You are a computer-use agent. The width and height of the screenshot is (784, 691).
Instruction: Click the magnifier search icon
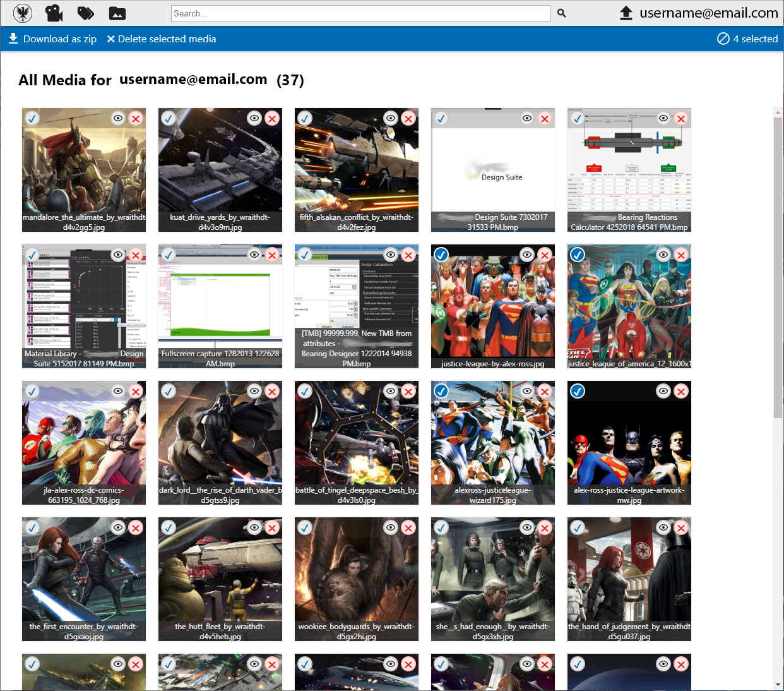click(562, 13)
